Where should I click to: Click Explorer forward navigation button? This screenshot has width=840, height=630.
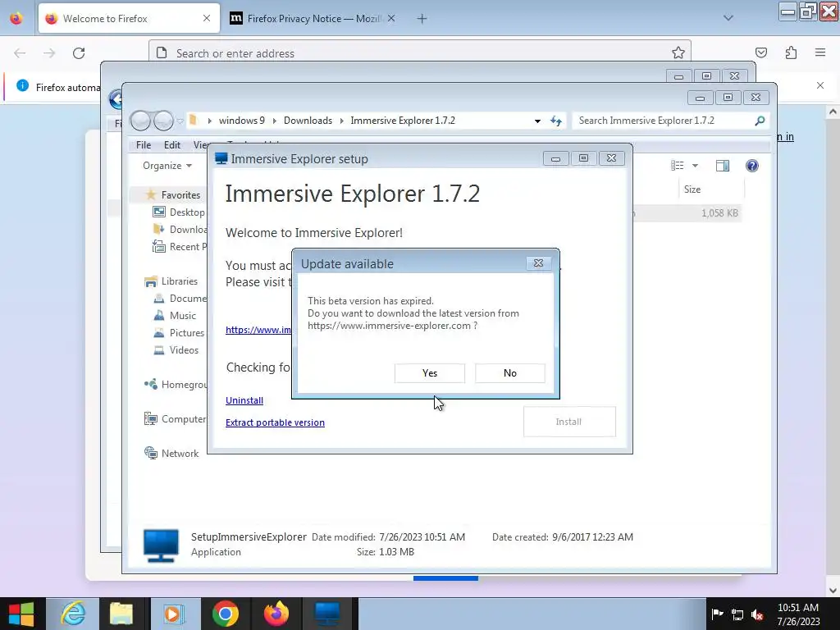pyautogui.click(x=163, y=121)
